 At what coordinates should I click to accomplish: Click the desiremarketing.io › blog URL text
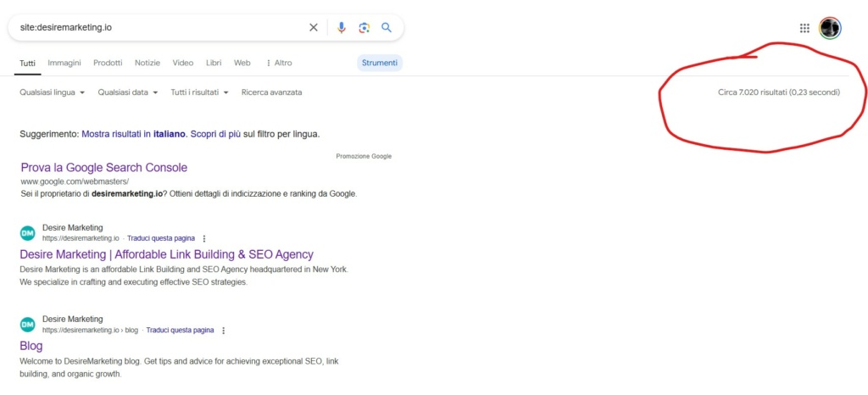point(90,331)
